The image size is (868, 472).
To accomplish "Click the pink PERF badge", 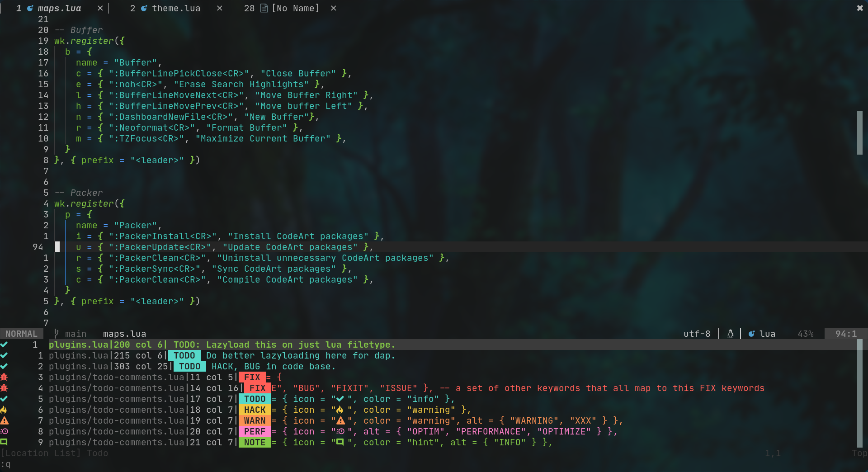I will click(x=255, y=431).
